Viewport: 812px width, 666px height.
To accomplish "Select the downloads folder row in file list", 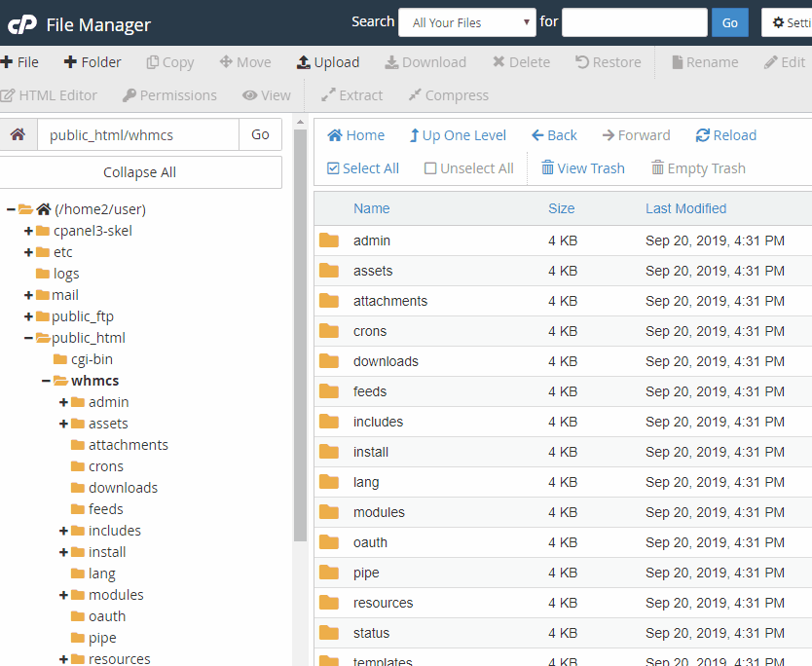I will coord(563,361).
